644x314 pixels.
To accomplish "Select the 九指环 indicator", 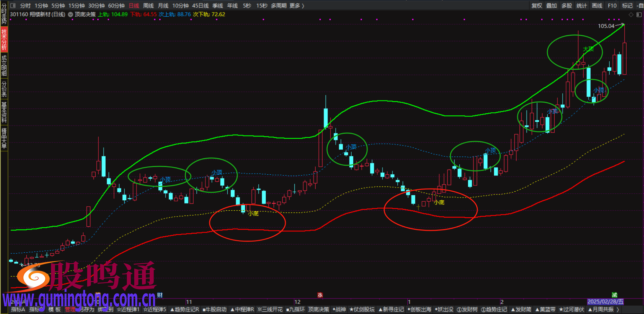I will (295, 309).
